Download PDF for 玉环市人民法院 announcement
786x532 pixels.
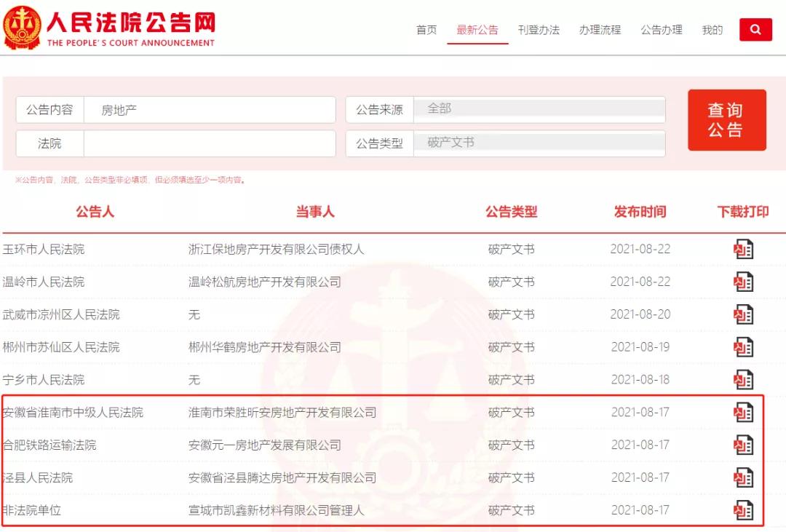click(x=743, y=249)
